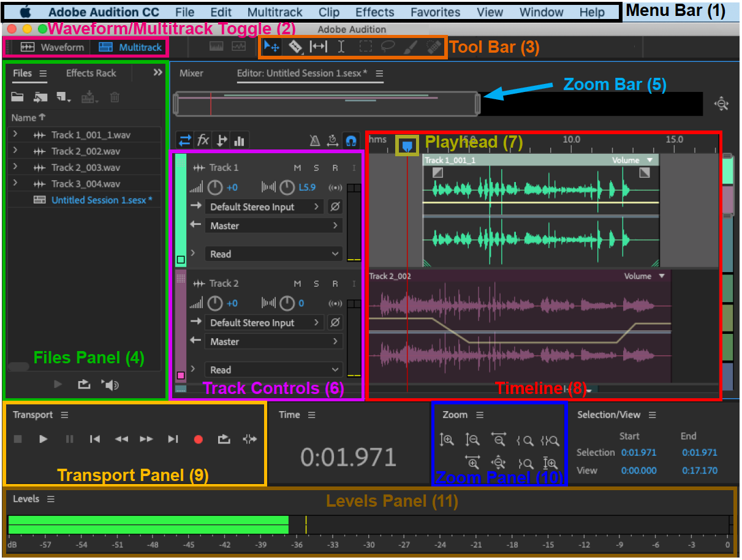Select the Razor tool
This screenshot has height=560, width=742.
click(295, 46)
